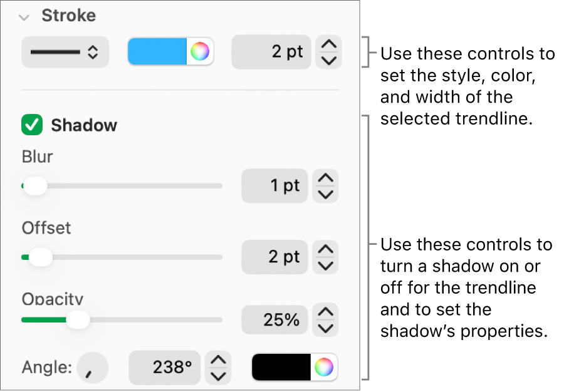This screenshot has height=392, width=564.
Task: Click the Angle dial control for shadow
Action: point(91,368)
